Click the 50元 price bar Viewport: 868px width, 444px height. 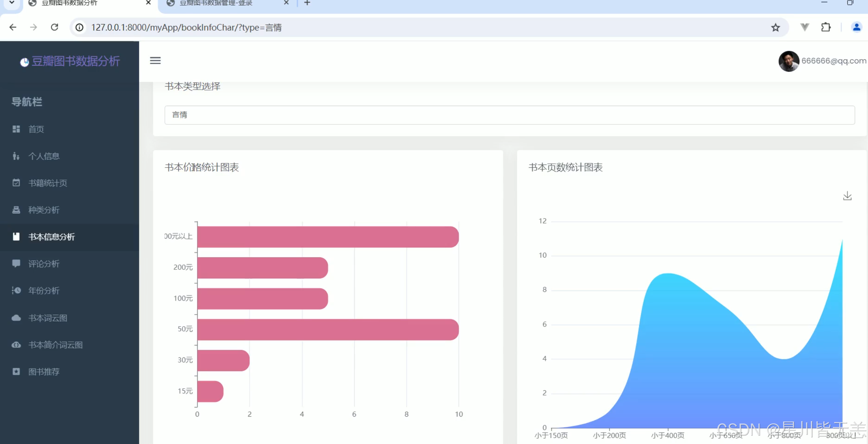coord(327,329)
